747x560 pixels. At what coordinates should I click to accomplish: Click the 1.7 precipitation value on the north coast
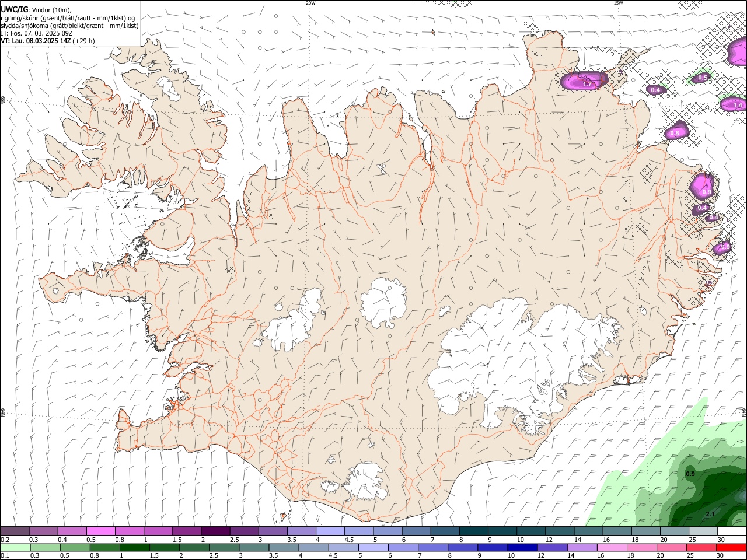coord(588,85)
